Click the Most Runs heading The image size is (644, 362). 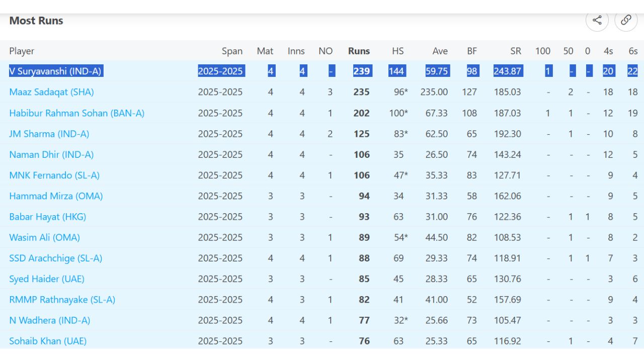(36, 21)
